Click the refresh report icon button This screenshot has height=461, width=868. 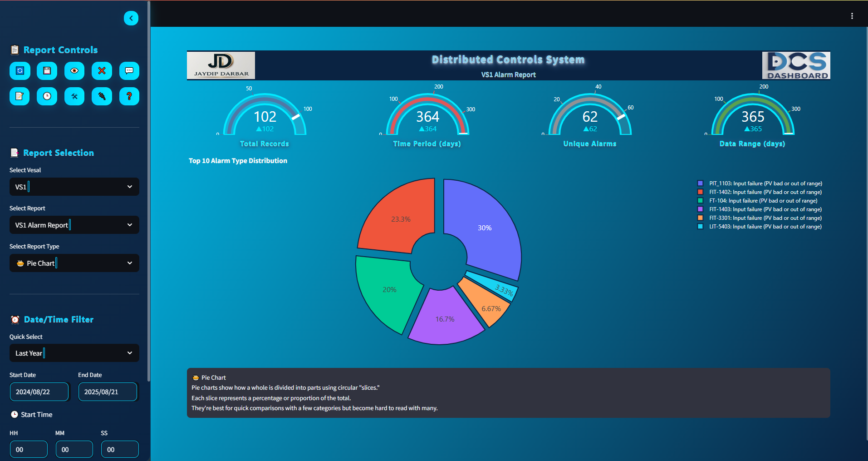20,71
